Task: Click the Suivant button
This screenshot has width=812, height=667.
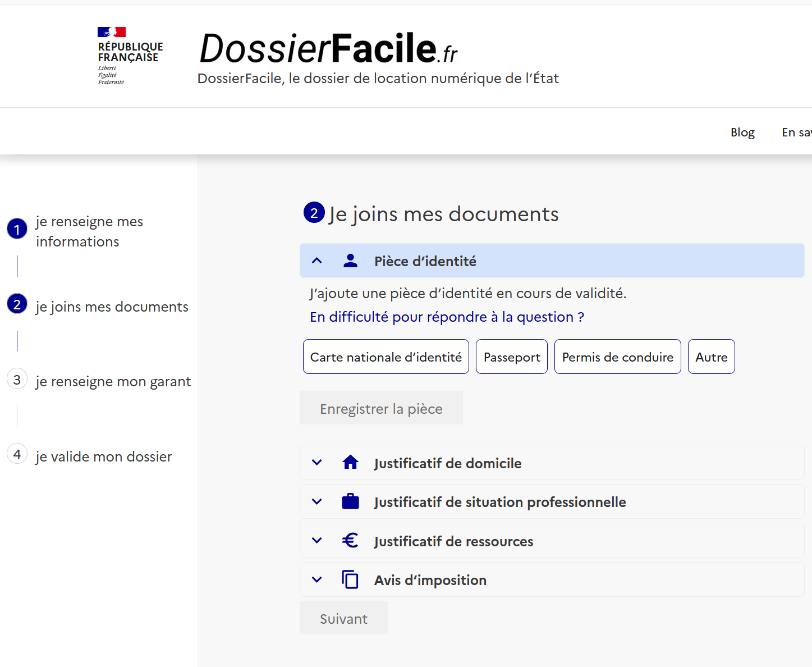Action: coord(343,618)
